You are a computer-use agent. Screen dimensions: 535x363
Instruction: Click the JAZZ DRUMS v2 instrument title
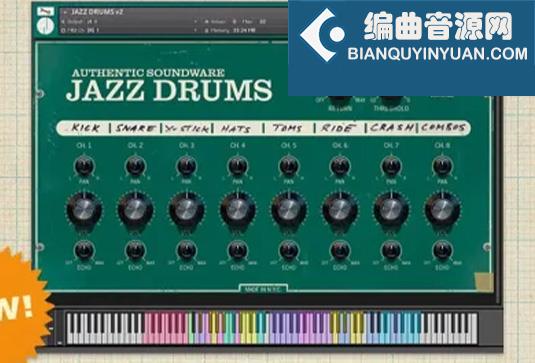[x=97, y=12]
